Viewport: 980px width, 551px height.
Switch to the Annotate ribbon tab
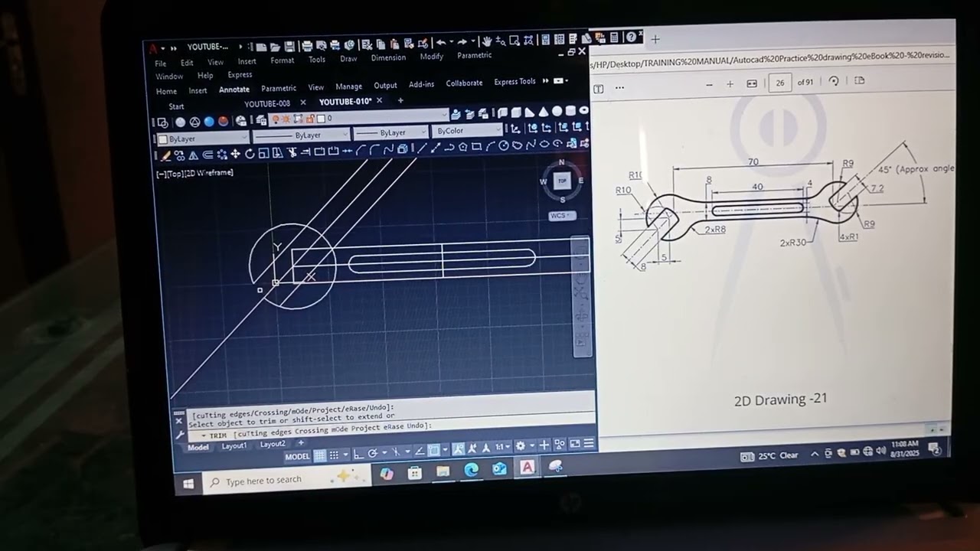point(234,90)
